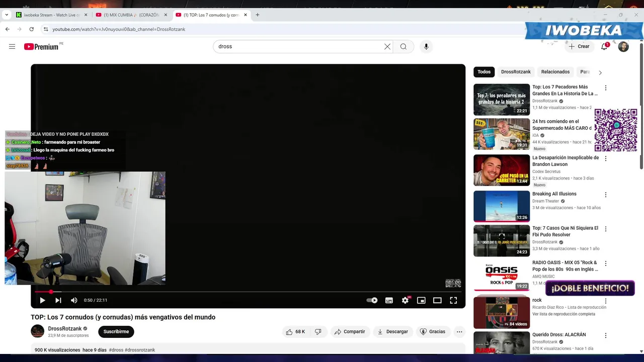This screenshot has width=644, height=362.
Task: Open player settings gear
Action: coord(405,300)
